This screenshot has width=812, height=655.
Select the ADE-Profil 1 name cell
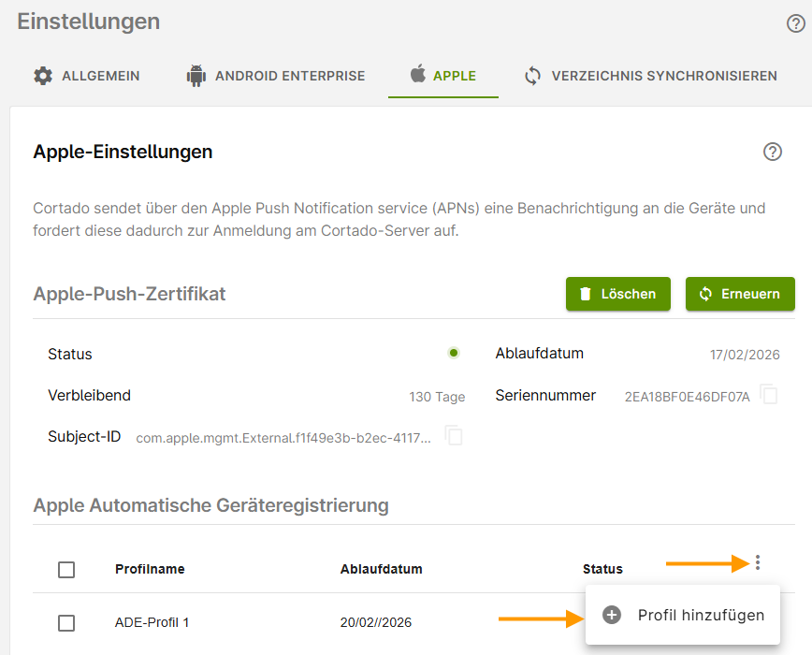(152, 622)
